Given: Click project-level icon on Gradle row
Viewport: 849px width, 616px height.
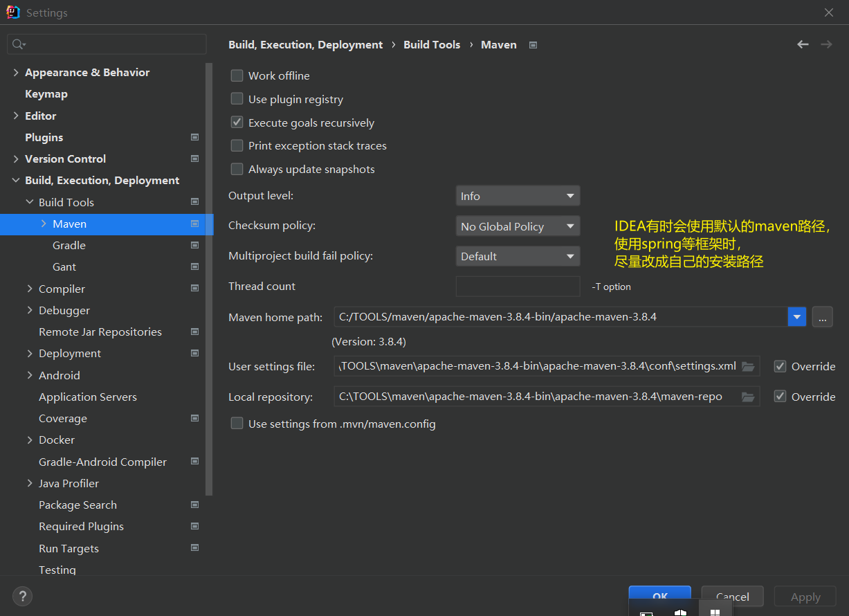Looking at the screenshot, I should [194, 245].
